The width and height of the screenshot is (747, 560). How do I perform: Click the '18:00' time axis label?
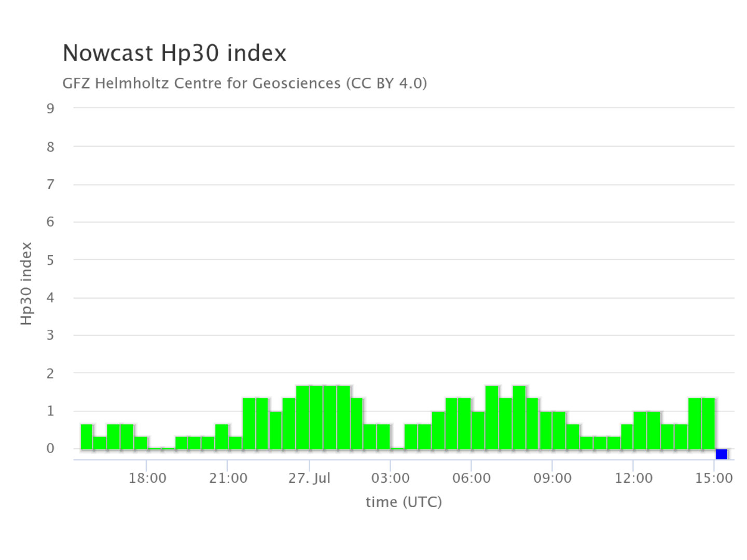point(147,478)
